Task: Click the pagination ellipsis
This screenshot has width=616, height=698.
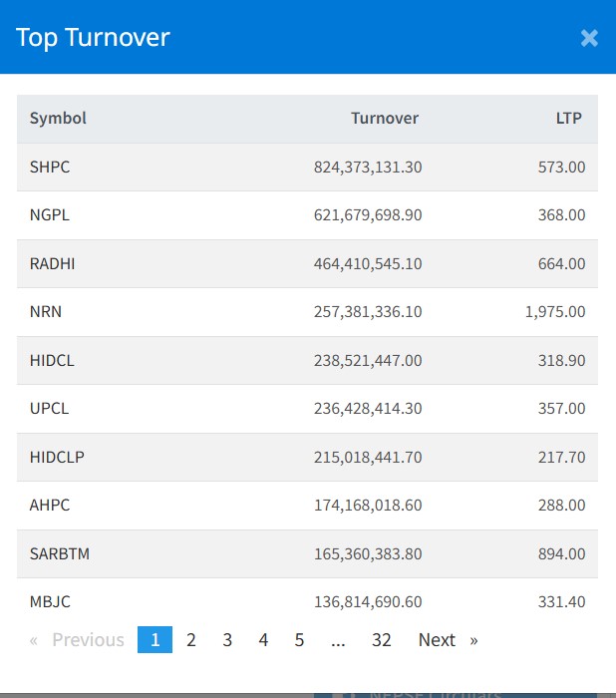Action: coord(338,640)
